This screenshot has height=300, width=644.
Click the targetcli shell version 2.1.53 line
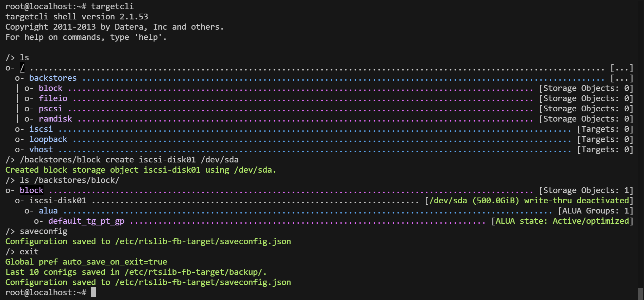(77, 17)
